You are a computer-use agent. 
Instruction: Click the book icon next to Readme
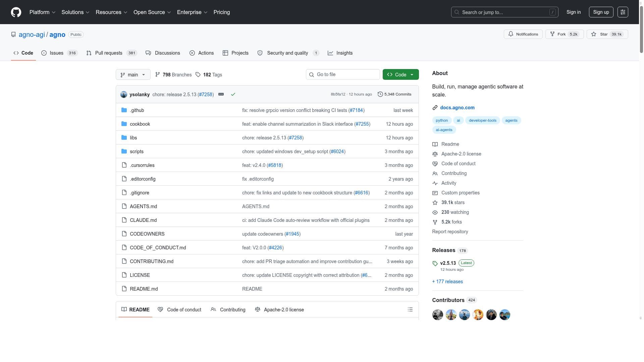[435, 144]
